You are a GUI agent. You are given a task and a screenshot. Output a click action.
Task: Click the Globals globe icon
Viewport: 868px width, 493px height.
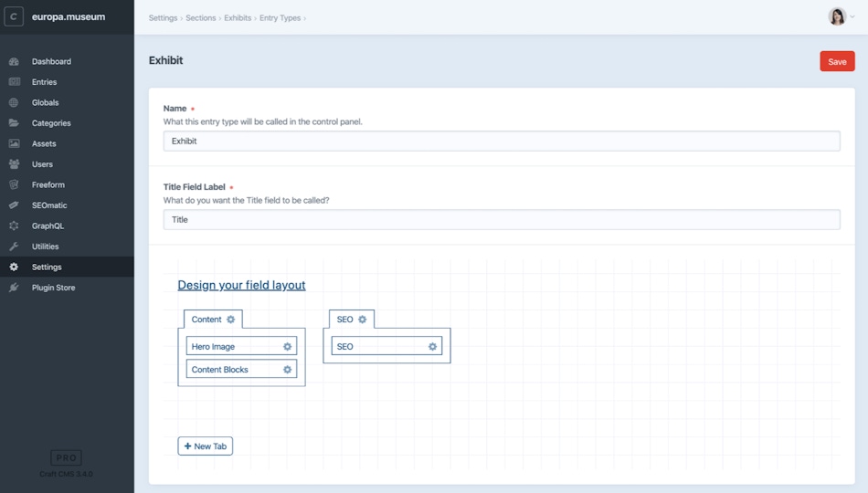(x=14, y=103)
